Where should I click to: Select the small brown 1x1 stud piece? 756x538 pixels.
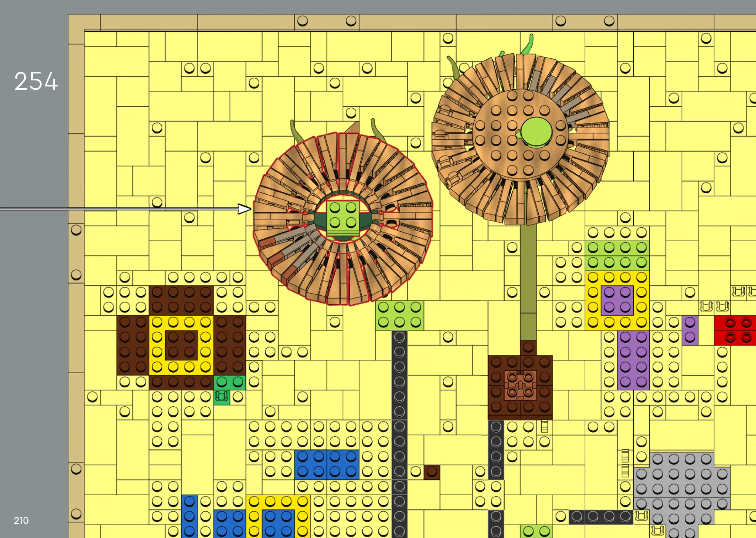(432, 472)
